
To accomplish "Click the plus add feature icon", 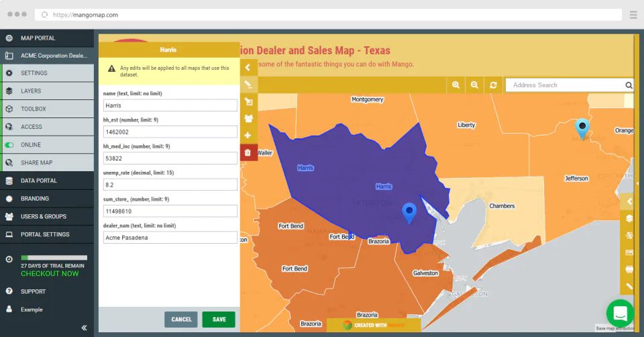I will 248,135.
